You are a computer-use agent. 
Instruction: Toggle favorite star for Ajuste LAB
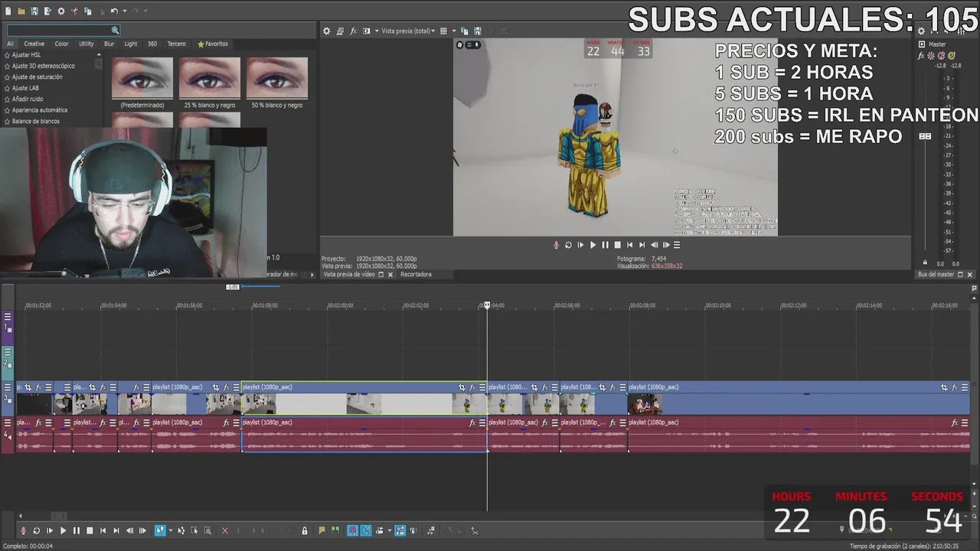[8, 88]
